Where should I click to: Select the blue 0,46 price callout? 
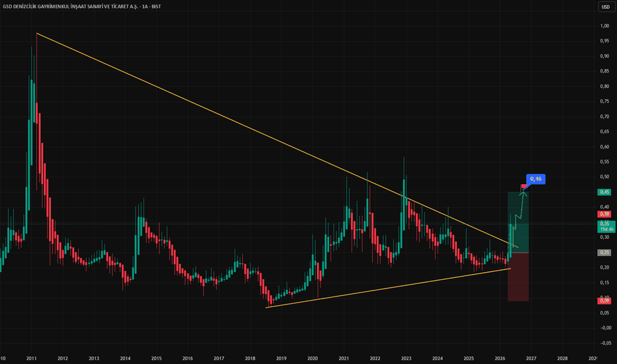(x=536, y=179)
